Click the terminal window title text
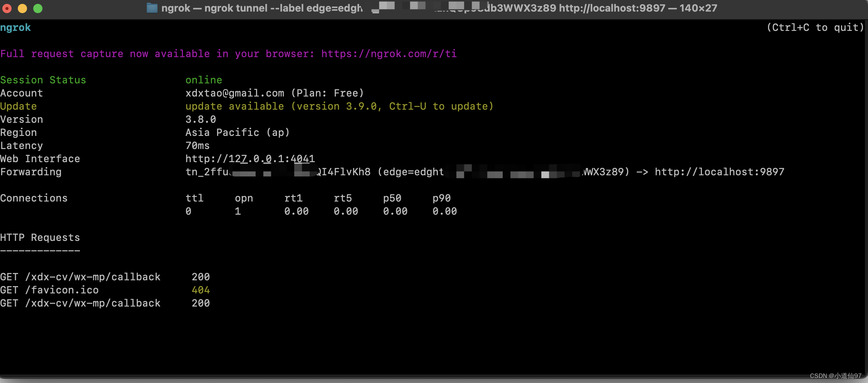Image resolution: width=868 pixels, height=383 pixels. 439,8
